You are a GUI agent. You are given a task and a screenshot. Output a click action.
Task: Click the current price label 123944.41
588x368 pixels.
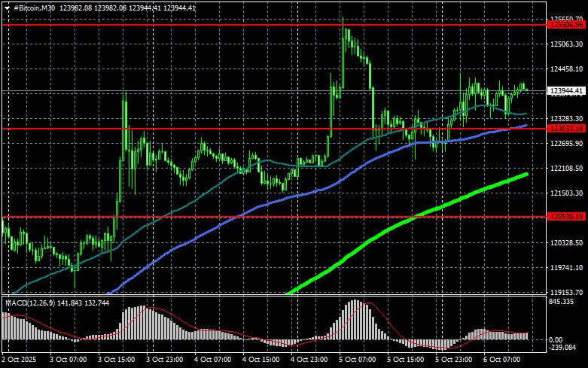pyautogui.click(x=566, y=91)
